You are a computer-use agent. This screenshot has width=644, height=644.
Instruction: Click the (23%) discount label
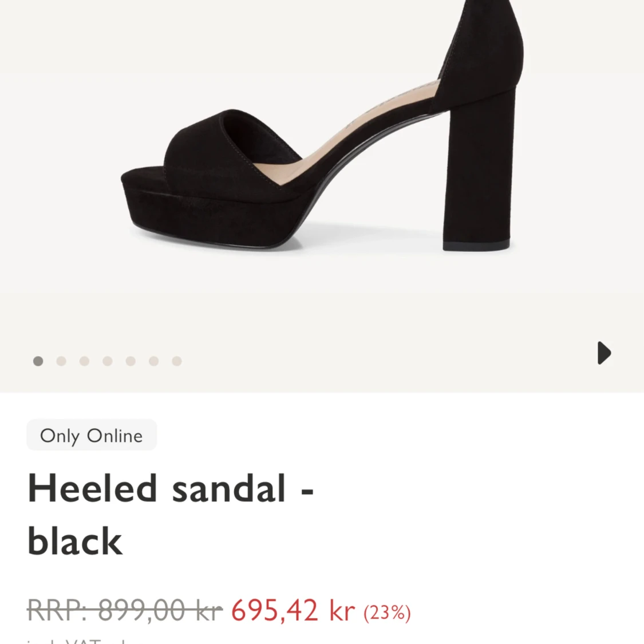387,613
